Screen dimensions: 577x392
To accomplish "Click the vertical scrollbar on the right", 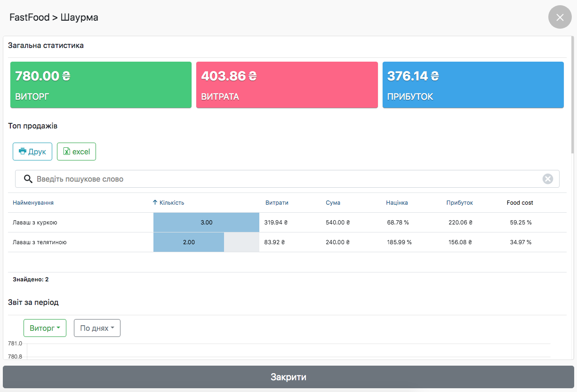I will pyautogui.click(x=572, y=94).
